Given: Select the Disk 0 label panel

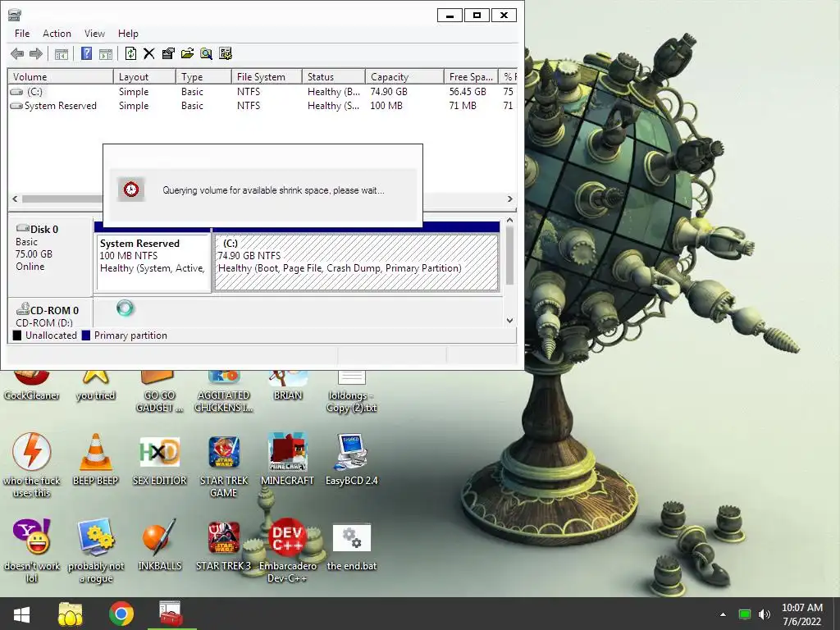Looking at the screenshot, I should tap(50, 256).
